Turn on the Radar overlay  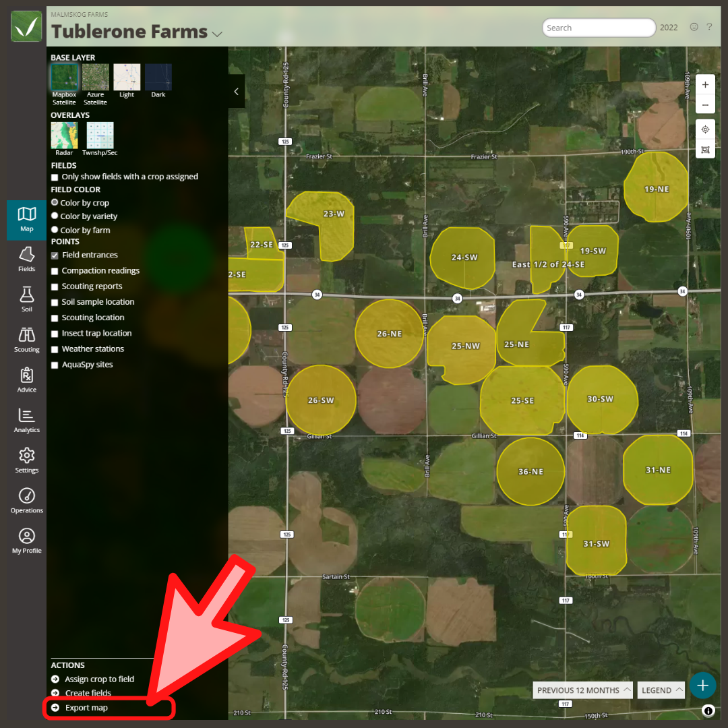[64, 135]
